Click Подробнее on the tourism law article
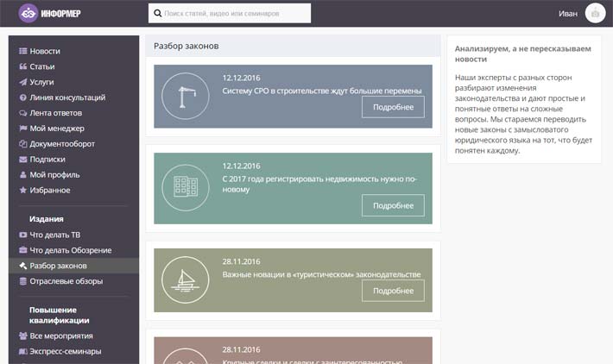Viewport: 613px width, 364px height. (x=393, y=291)
